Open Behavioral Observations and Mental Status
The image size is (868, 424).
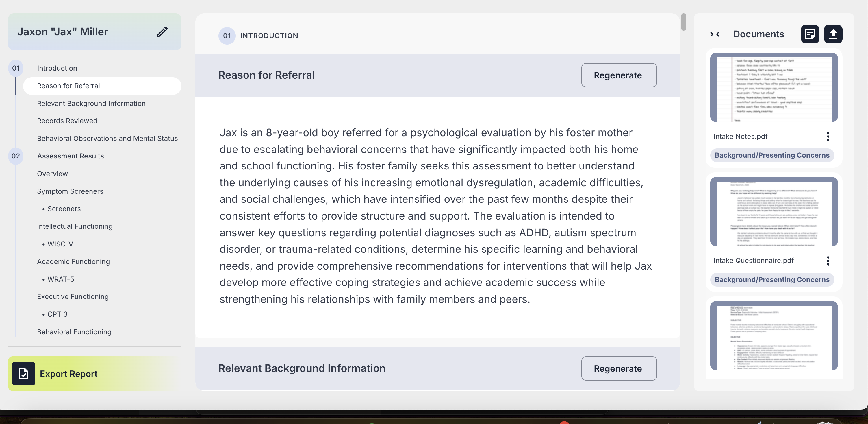tap(107, 138)
